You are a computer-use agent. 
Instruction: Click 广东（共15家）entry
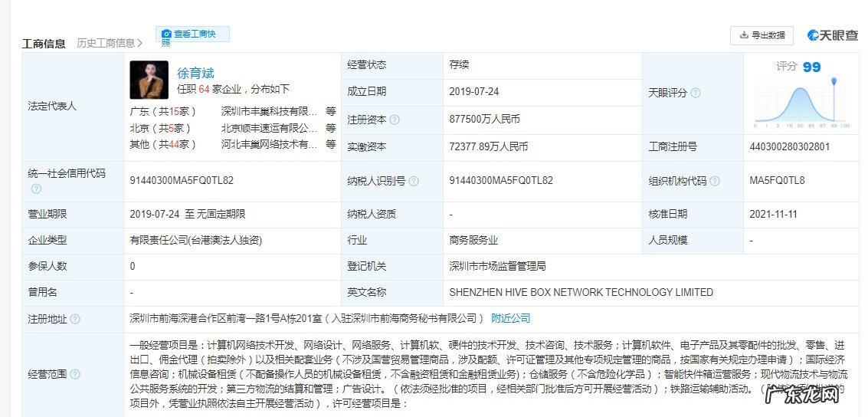point(163,111)
